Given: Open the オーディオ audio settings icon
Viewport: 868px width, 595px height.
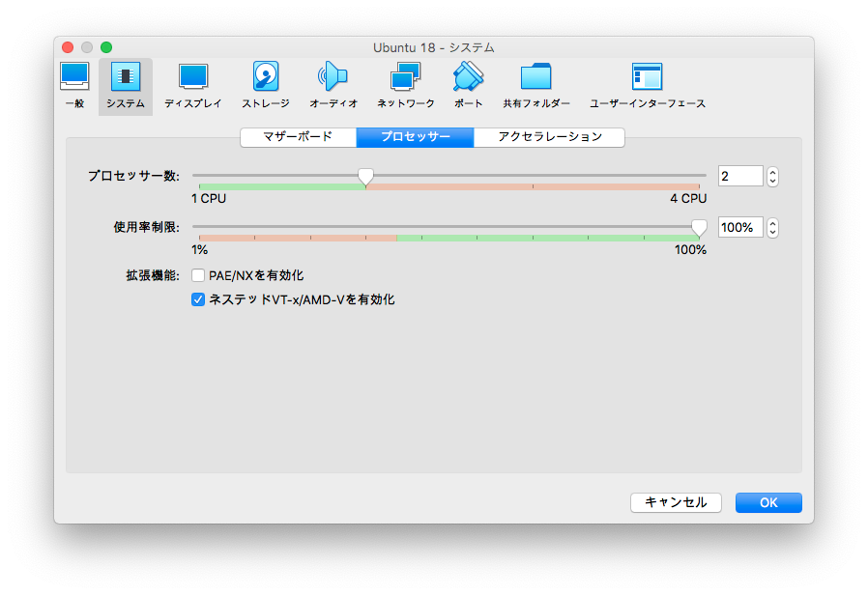Looking at the screenshot, I should pos(333,86).
